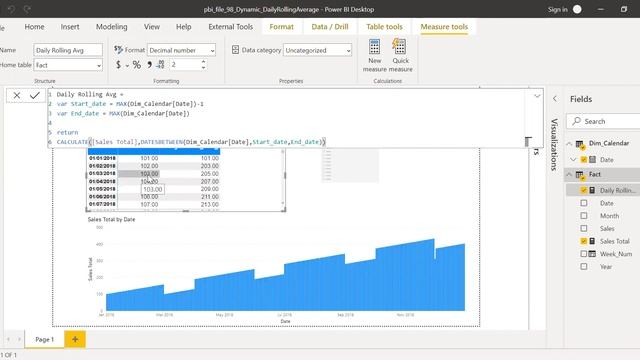Collapse the Dim_Calendar table in Fields
The image size is (640, 360).
click(x=569, y=143)
